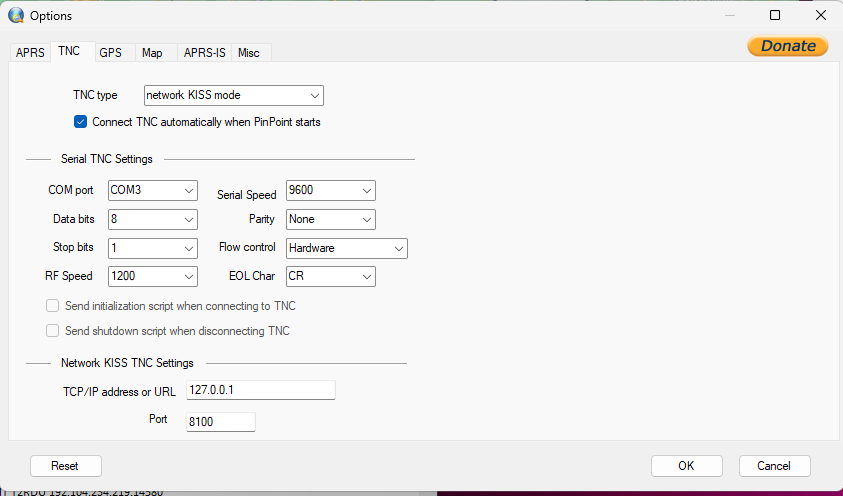Uncheck Connect TNC automatically when PinPoint starts

pyautogui.click(x=81, y=122)
